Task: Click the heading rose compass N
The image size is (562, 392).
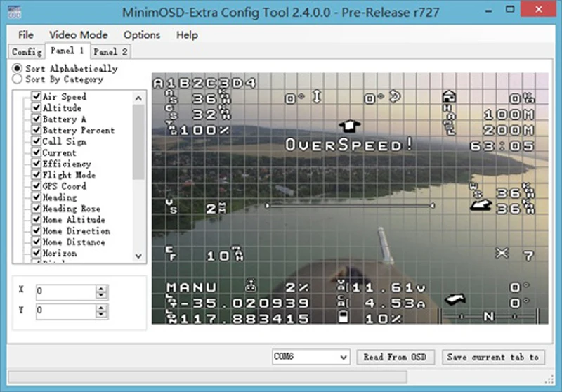Action: point(489,316)
